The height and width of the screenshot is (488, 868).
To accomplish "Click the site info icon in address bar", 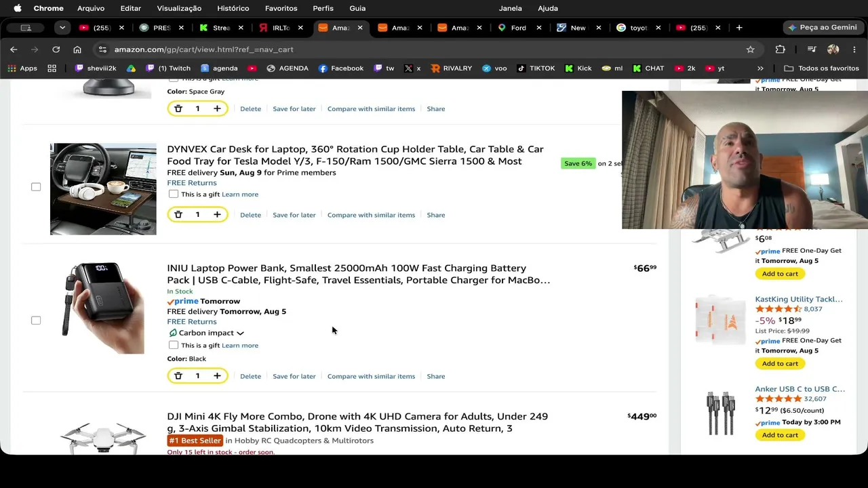I will pyautogui.click(x=102, y=49).
